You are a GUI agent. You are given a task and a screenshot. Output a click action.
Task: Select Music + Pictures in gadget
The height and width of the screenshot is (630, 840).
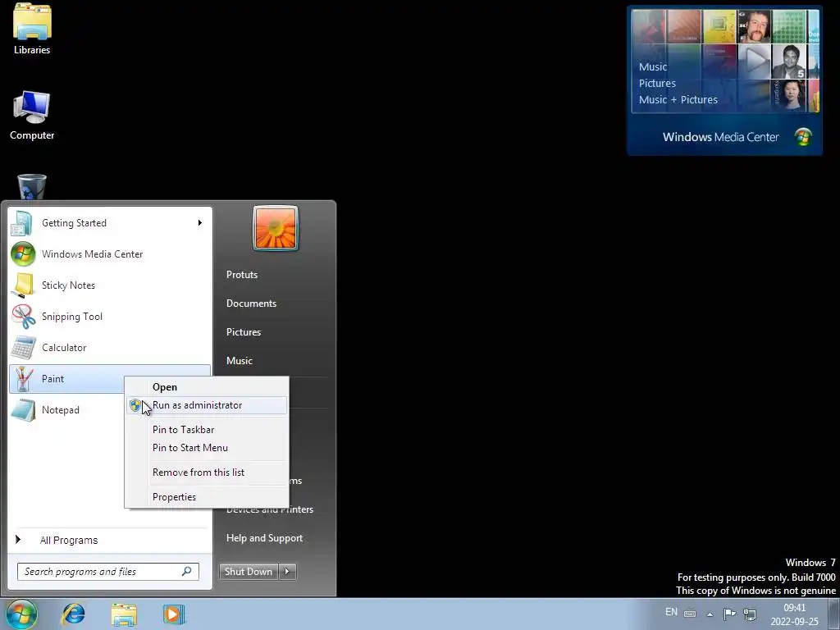pos(678,99)
